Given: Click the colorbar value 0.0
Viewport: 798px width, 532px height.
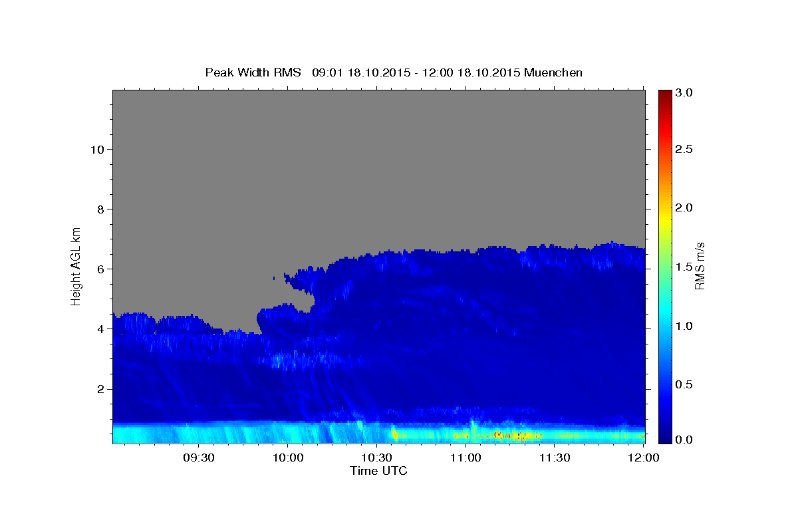Looking at the screenshot, I should [x=683, y=440].
